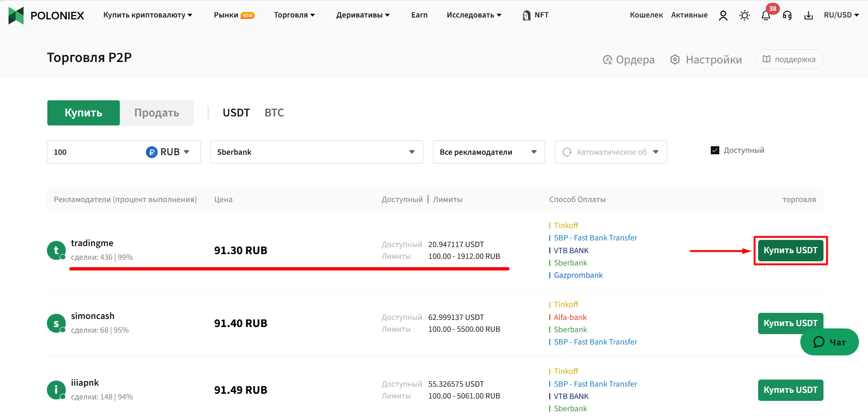Click the 91.30 RUB price
Image resolution: width=868 pixels, height=416 pixels.
coord(241,250)
